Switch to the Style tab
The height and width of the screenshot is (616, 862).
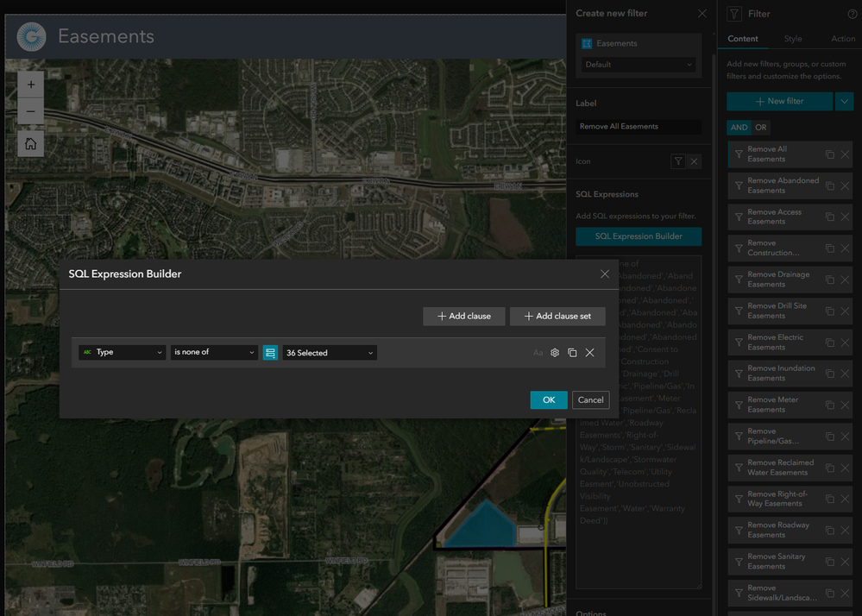point(793,39)
